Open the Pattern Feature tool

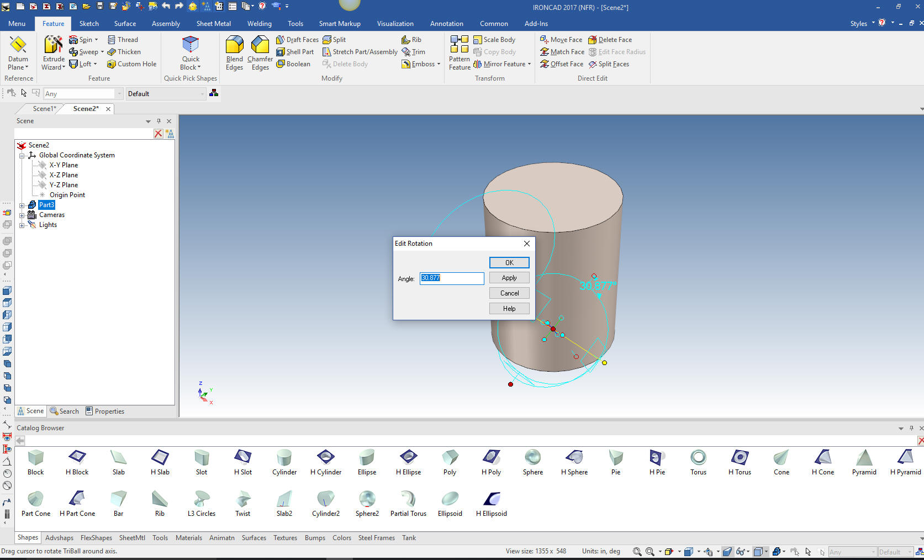(459, 45)
